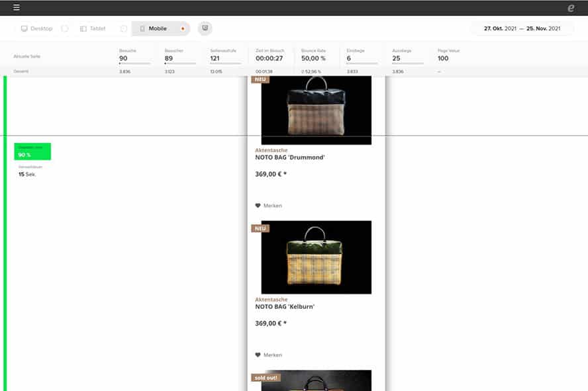Click the Gesamt row label
Screen dimensions: 588x391
[21, 71]
